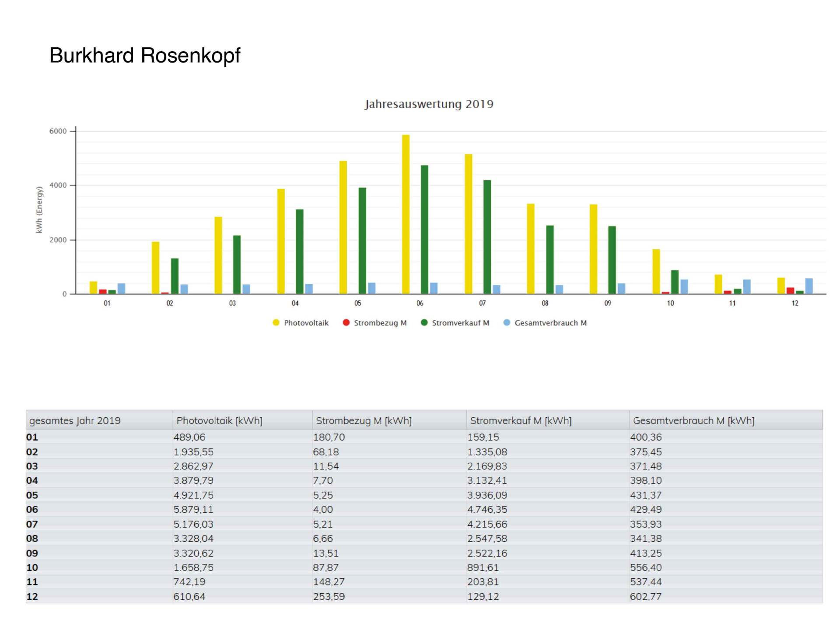Viewport: 840px width, 630px height.
Task: Toggle the Gesamtverbrauch M legend entry
Action: pyautogui.click(x=550, y=323)
